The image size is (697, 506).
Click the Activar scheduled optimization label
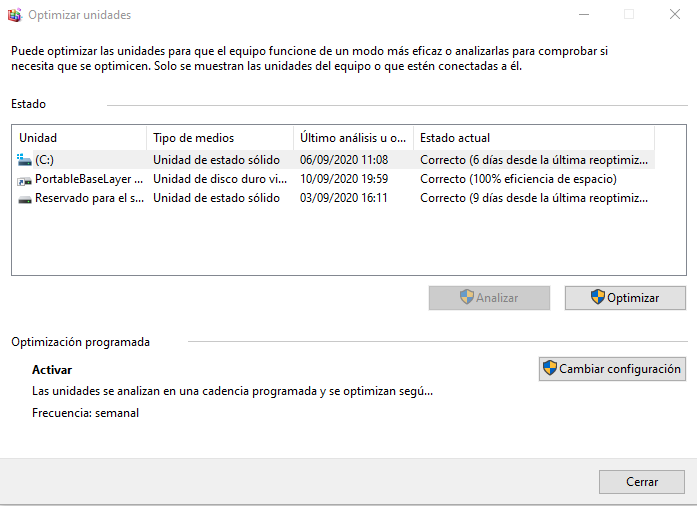tap(52, 369)
